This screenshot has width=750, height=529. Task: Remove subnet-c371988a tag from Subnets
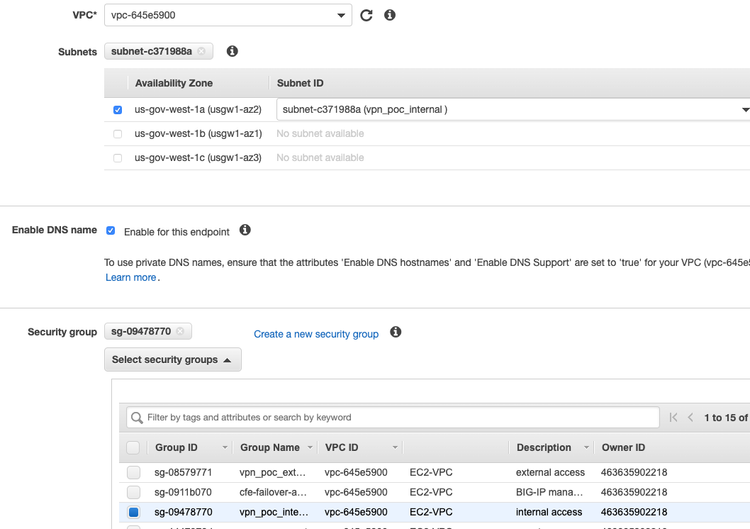click(x=201, y=51)
